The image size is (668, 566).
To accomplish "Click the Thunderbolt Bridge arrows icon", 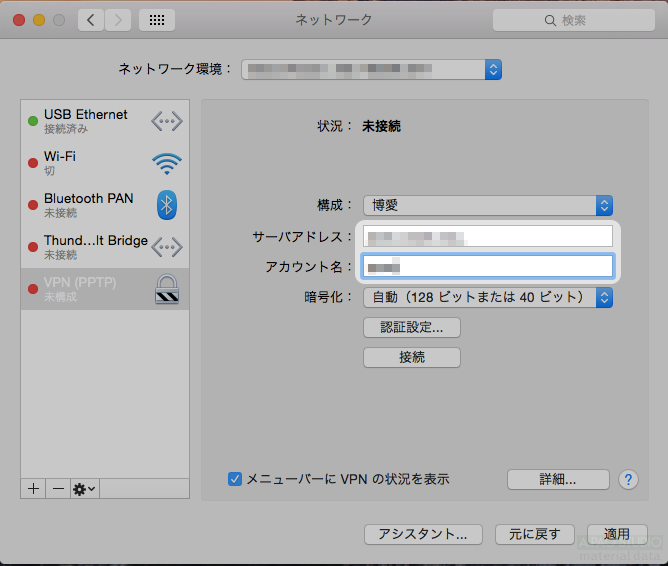I will pos(167,247).
